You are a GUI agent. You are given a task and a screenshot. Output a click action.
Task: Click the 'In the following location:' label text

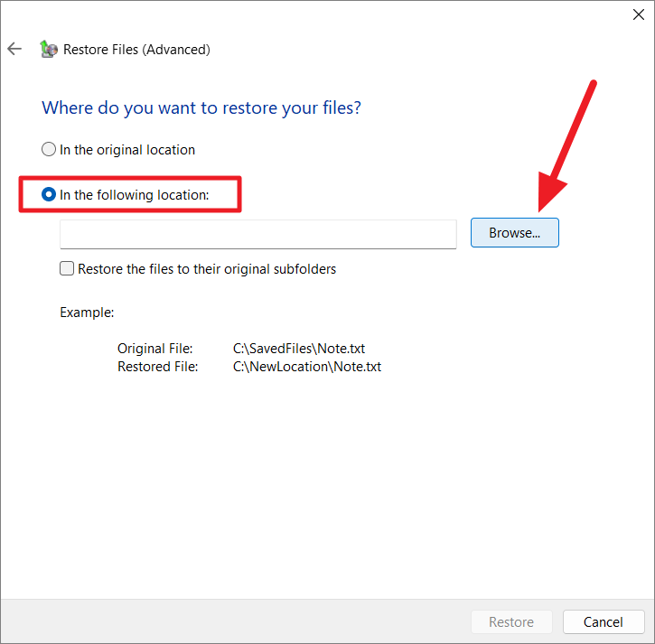coord(135,194)
